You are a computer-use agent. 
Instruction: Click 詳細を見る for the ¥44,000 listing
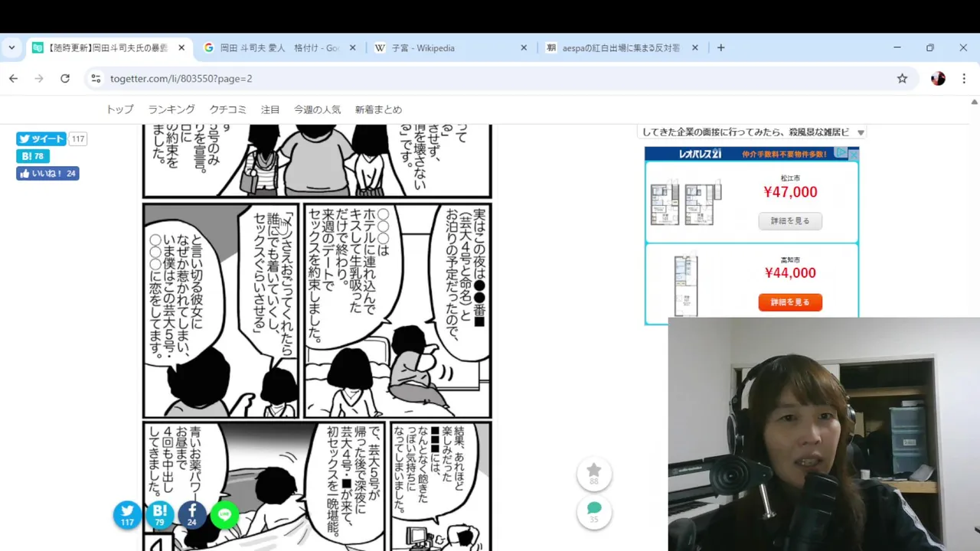point(790,302)
